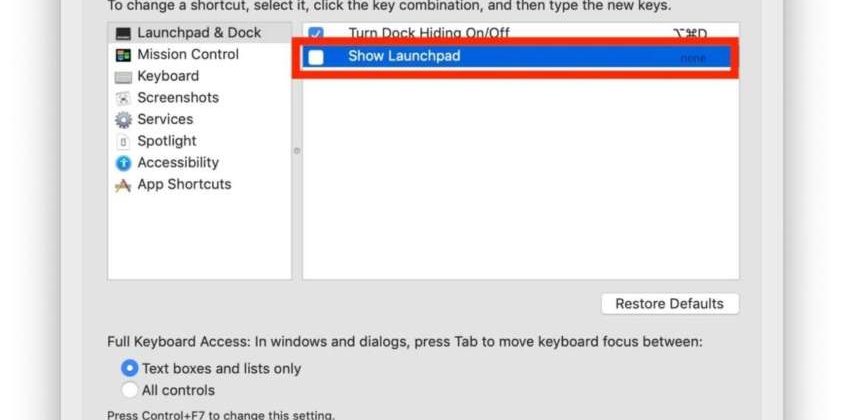This screenshot has width=844, height=420.
Task: Click the Accessibility category icon
Action: [x=123, y=163]
